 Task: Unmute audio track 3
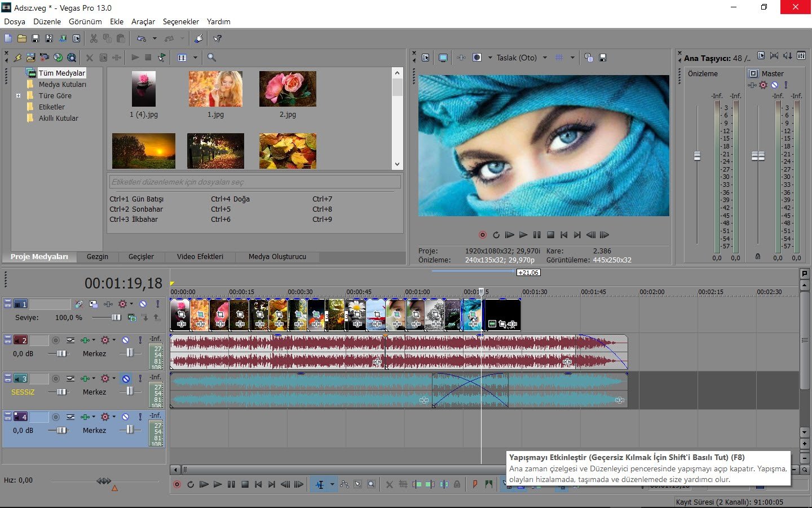[126, 379]
